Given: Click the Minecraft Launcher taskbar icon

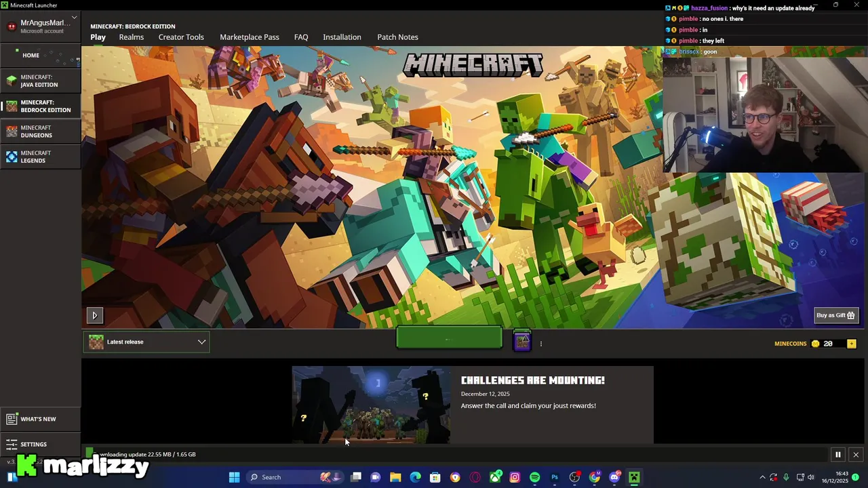Looking at the screenshot, I should [634, 477].
